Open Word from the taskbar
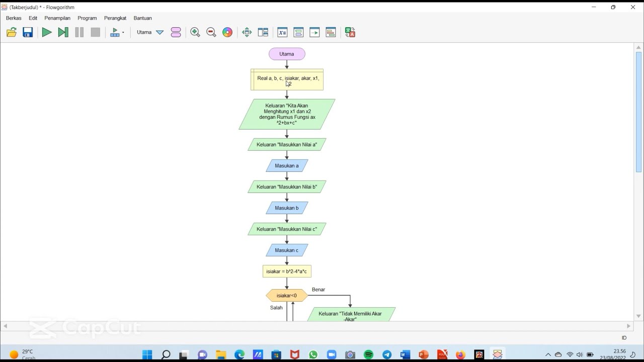644x362 pixels. click(x=405, y=355)
